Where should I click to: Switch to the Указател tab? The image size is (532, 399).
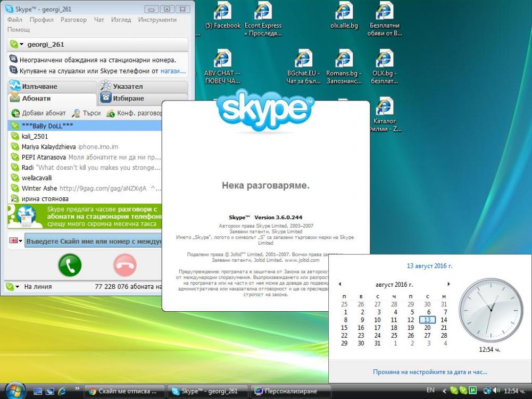coord(143,86)
